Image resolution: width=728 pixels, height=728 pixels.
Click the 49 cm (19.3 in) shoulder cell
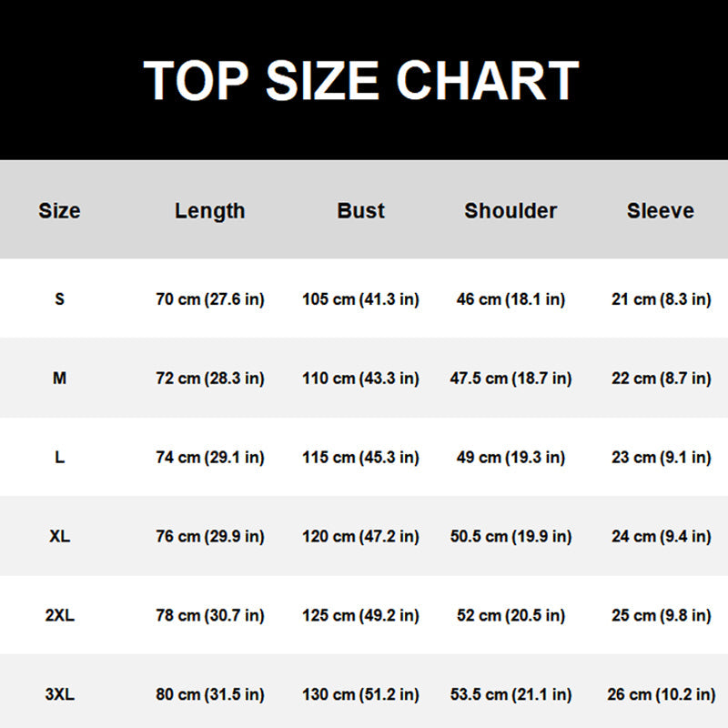[x=511, y=458]
